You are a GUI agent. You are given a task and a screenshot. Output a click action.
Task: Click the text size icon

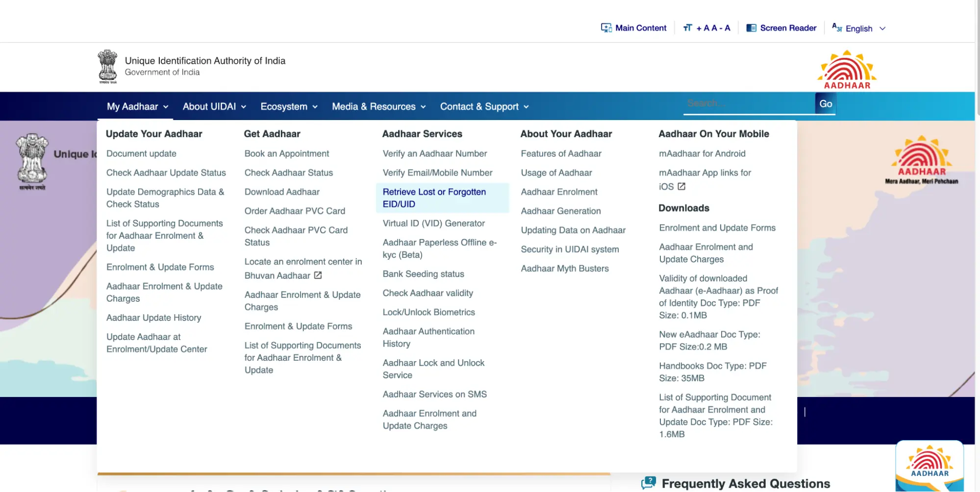pos(687,28)
